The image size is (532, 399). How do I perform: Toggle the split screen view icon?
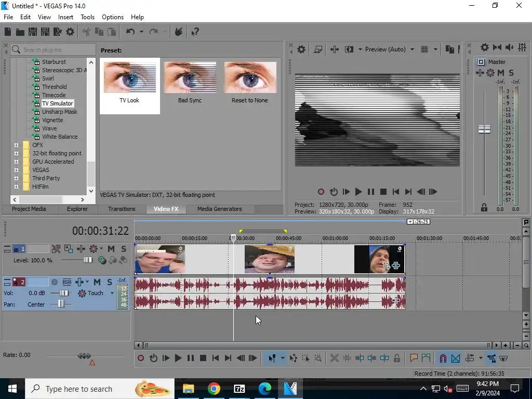click(349, 49)
